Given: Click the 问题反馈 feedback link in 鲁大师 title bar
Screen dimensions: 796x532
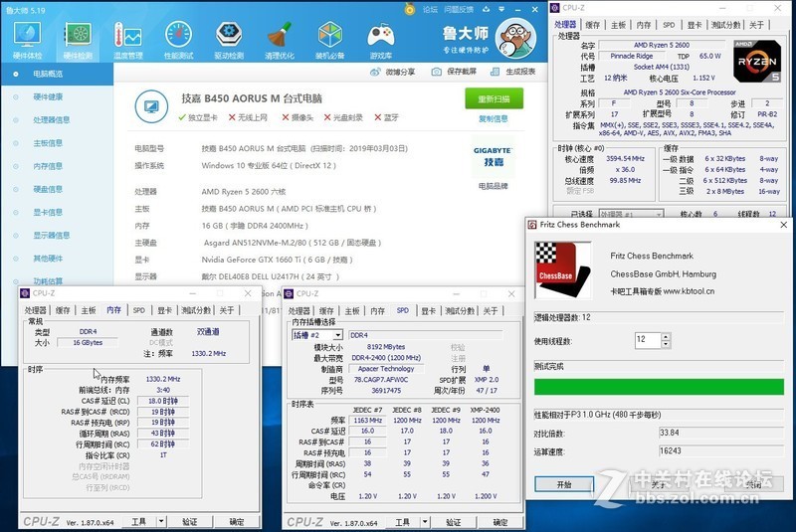Looking at the screenshot, I should click(459, 10).
